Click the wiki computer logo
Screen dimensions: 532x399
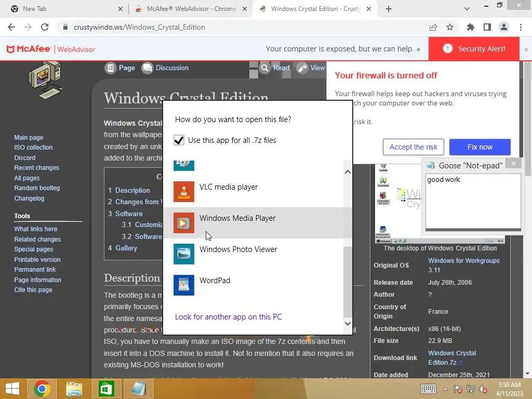tap(45, 81)
